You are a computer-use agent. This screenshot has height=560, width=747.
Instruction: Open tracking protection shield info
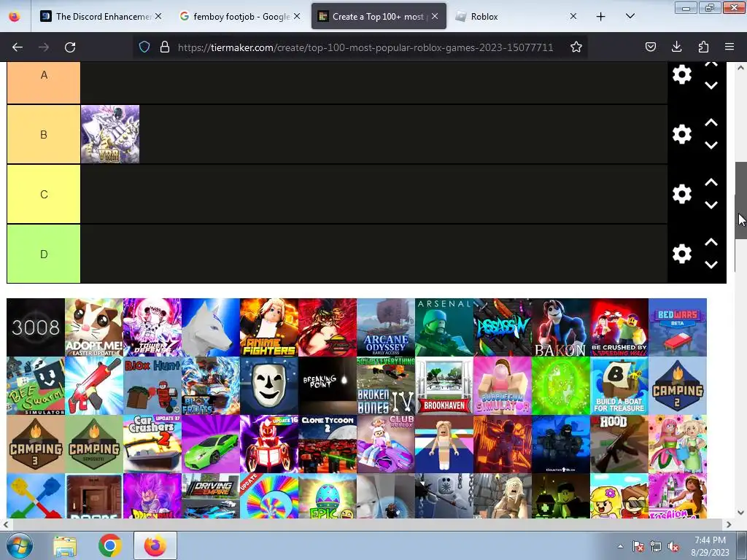coord(144,47)
